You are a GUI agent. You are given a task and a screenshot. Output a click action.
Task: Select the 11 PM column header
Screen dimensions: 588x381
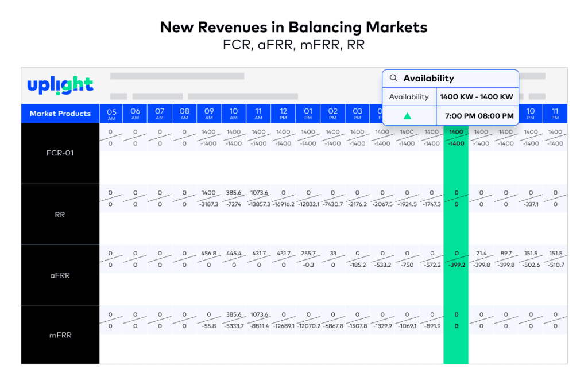pos(555,114)
